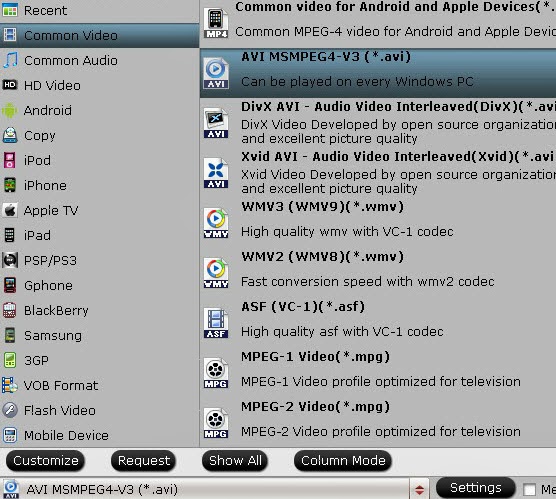Click the DivX AVI format icon
The height and width of the screenshot is (499, 556).
pos(216,123)
